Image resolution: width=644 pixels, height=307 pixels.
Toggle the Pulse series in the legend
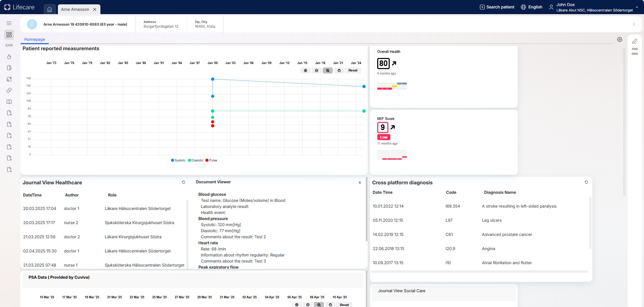[x=212, y=160]
